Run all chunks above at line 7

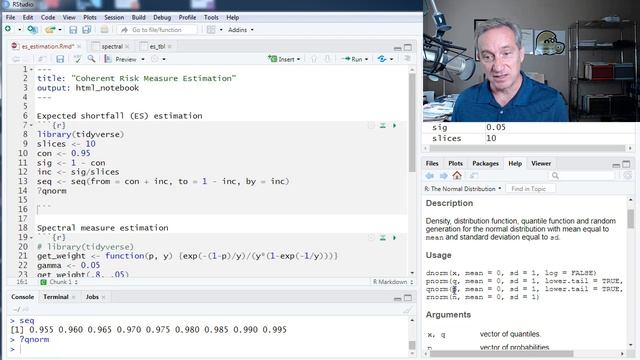(x=383, y=125)
